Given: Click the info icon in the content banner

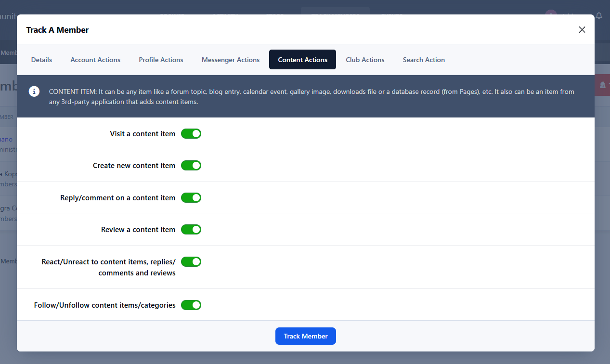Looking at the screenshot, I should tap(34, 91).
